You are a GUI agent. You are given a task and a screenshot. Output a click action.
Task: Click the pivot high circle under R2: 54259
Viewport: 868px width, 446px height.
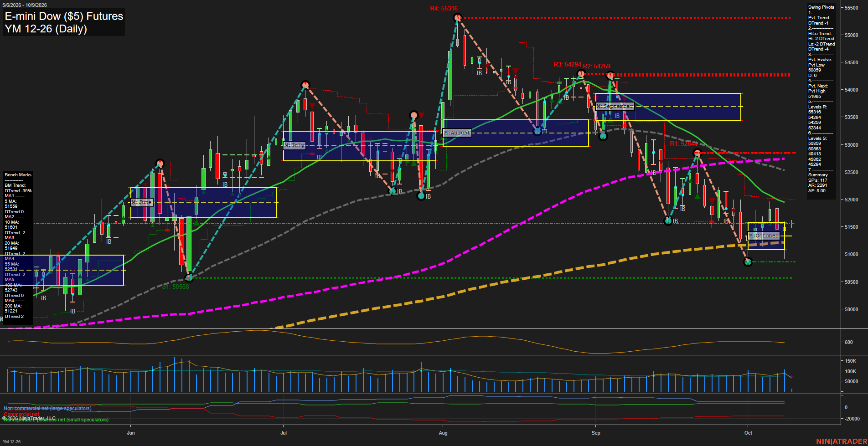610,76
